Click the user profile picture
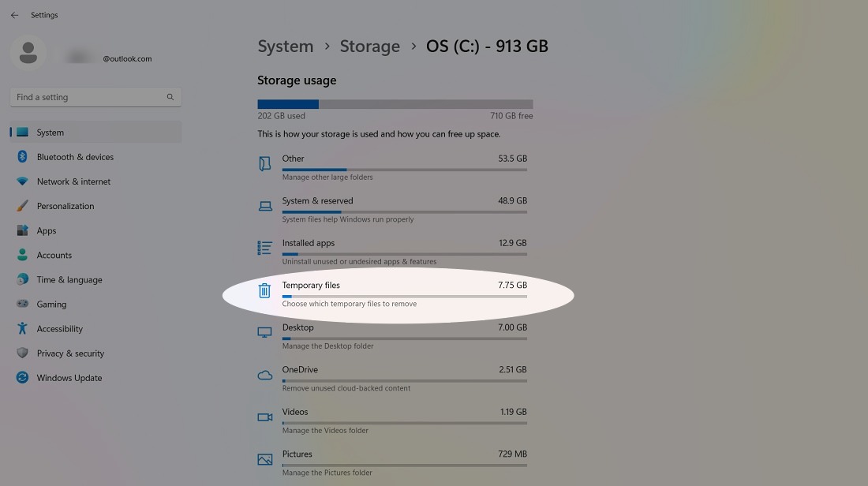868x486 pixels. tap(28, 53)
